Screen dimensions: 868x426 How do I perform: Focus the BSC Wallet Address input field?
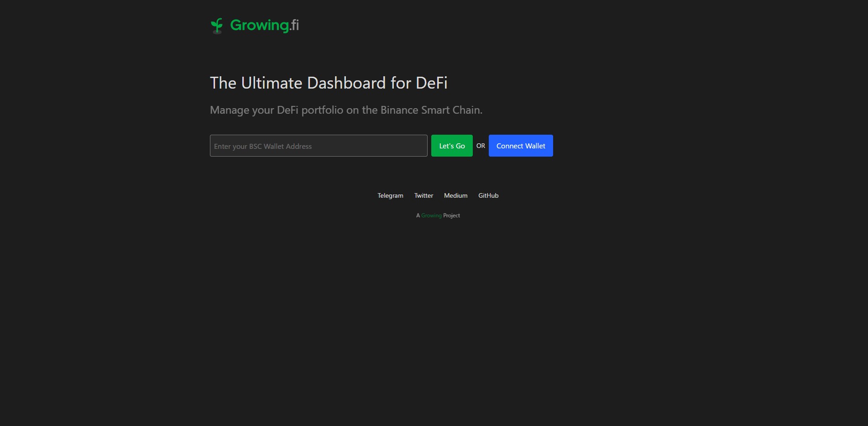pos(319,146)
